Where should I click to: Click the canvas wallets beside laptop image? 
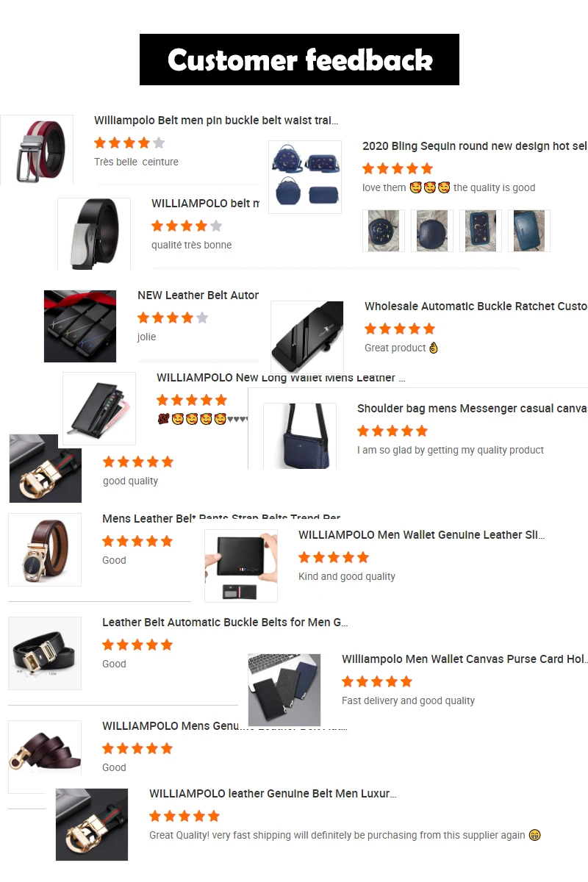[x=284, y=690]
